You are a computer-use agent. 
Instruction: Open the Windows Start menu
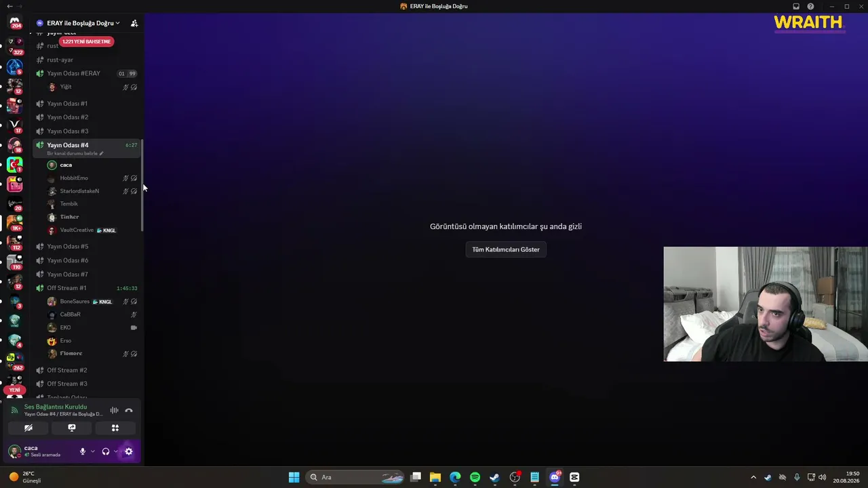(x=294, y=477)
